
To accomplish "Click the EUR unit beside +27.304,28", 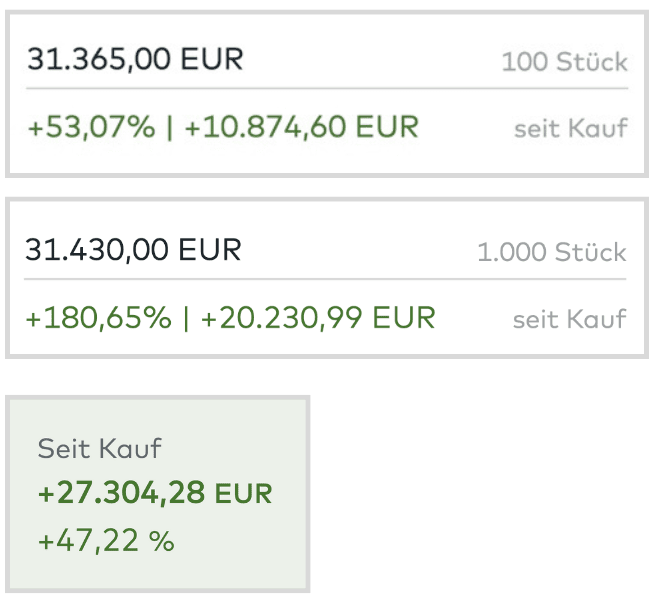I will pyautogui.click(x=243, y=494).
